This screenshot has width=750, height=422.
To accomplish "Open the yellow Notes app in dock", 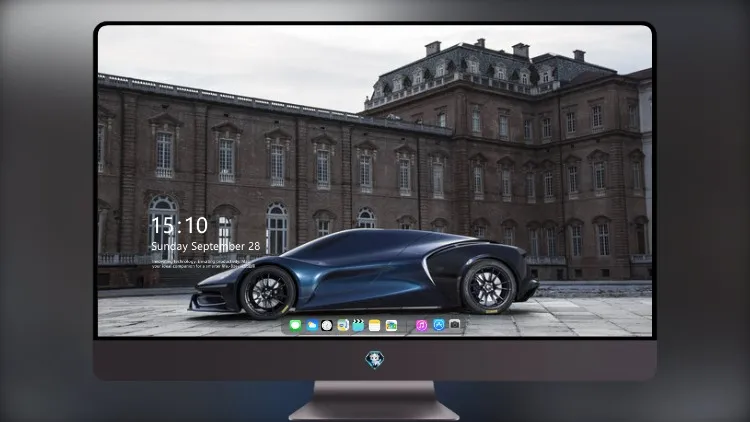I will pos(375,326).
